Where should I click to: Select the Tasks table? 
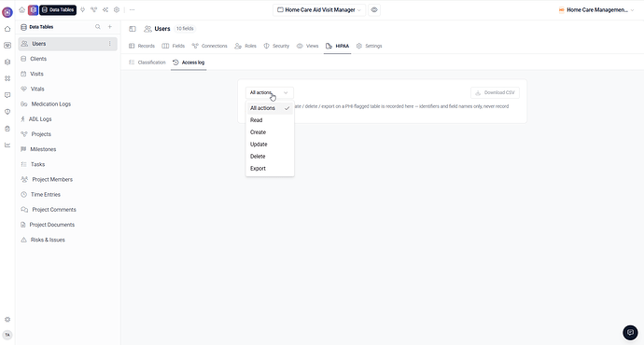[68, 164]
